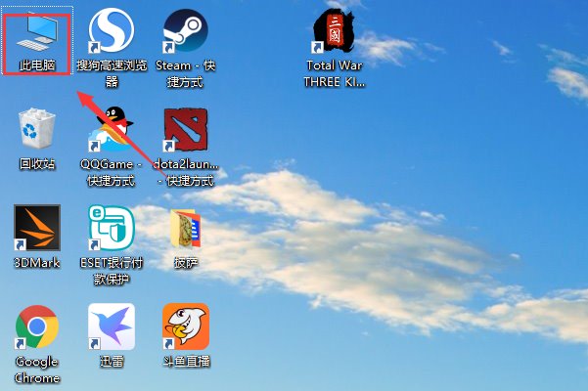Viewport: 588px width, 391px height.
Task: Click the '回收站' label text
Action: (x=37, y=164)
